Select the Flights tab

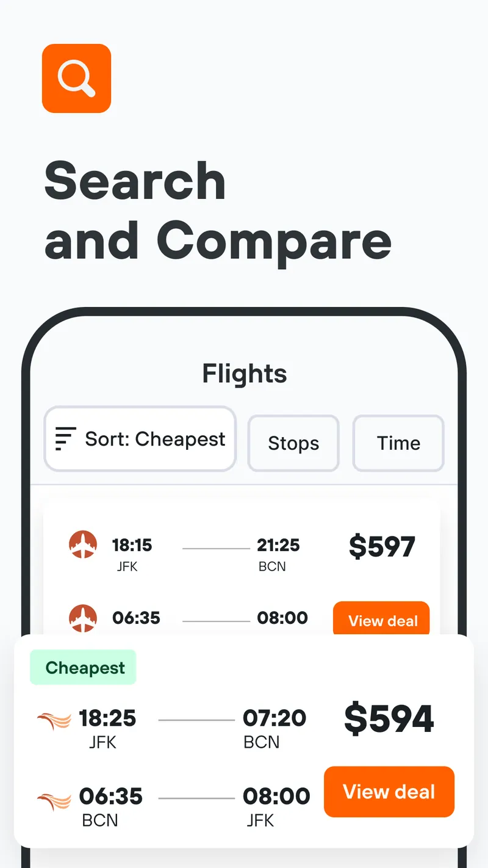(244, 374)
